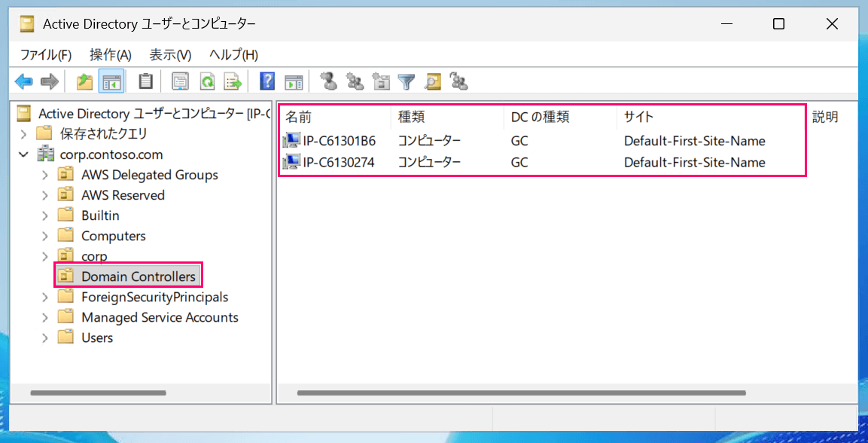Viewport: 868px width, 443px height.
Task: Create a new organizational unit with toolbar icon
Action: tap(381, 82)
